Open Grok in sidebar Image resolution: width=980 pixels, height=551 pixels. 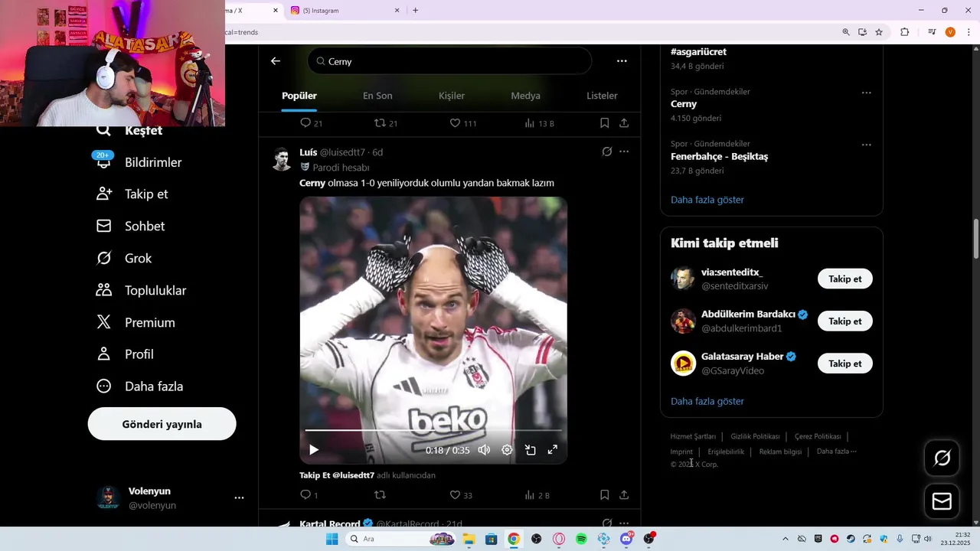pyautogui.click(x=124, y=259)
